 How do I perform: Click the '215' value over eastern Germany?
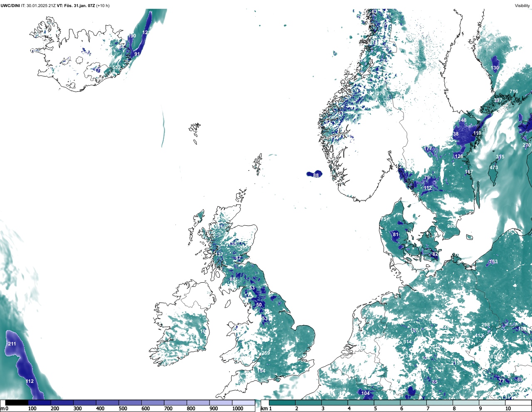455,363
